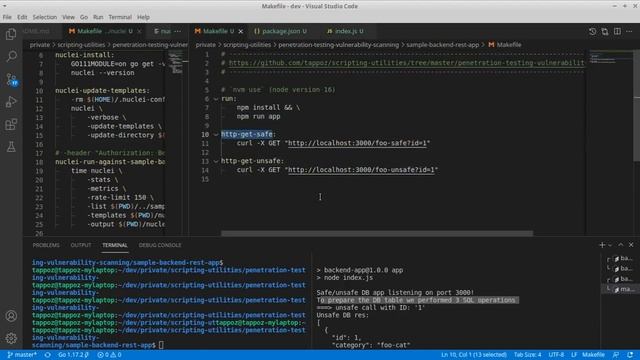Open the localhost:3000/foo-safe?id=1 link
The width and height of the screenshot is (640, 360).
coord(357,143)
